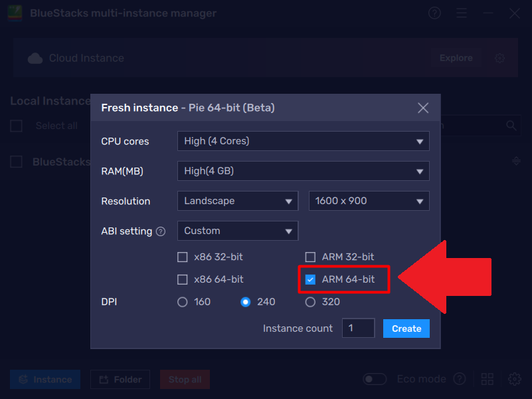Click the Cloud Instance label
This screenshot has width=532, height=399.
(x=86, y=58)
